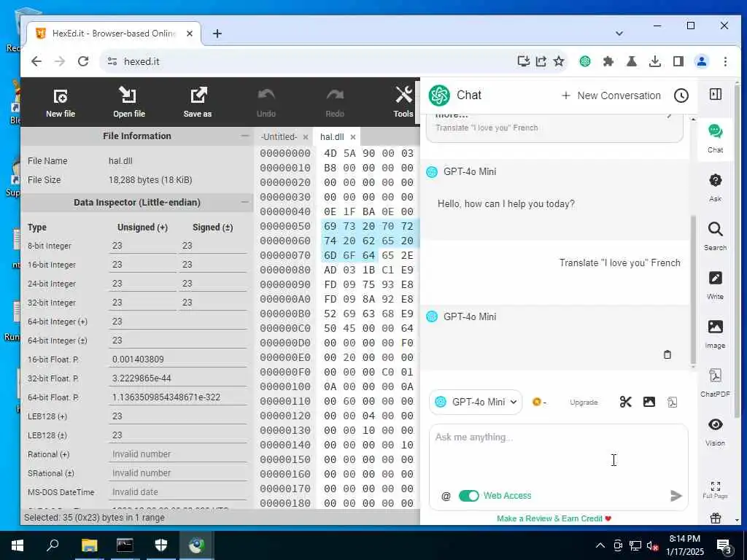Open the Ask sidebar tool
Viewport: 747px width, 560px height.
pyautogui.click(x=715, y=187)
